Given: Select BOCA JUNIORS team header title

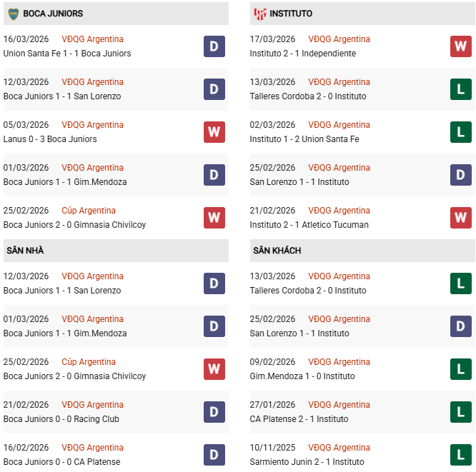Looking at the screenshot, I should pyautogui.click(x=53, y=14).
